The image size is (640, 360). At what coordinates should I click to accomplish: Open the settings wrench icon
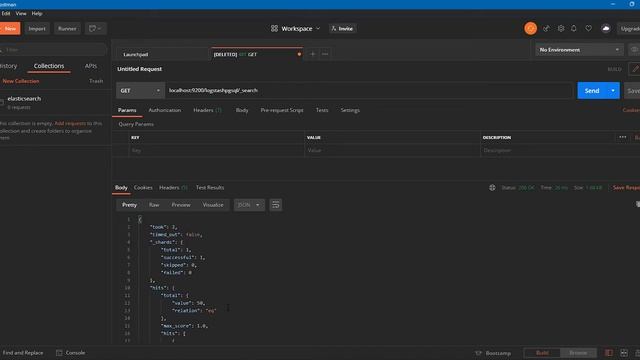561,29
